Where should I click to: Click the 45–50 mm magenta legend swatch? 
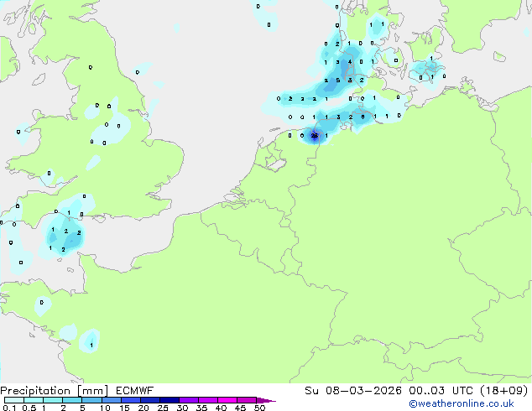point(247,400)
